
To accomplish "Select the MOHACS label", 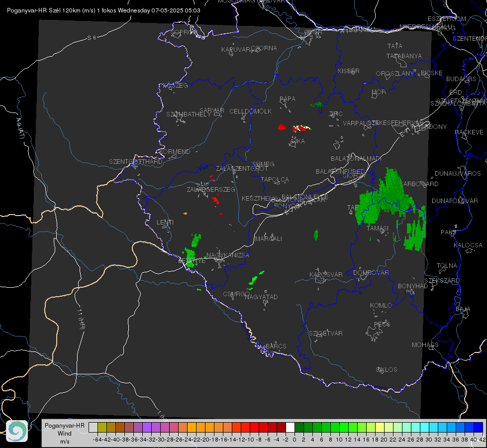I will pyautogui.click(x=425, y=345).
